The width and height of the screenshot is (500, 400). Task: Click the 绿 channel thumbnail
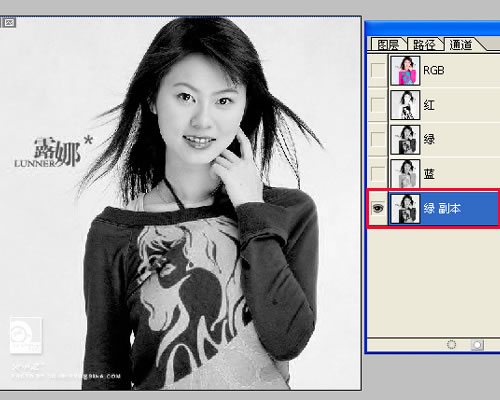coord(405,139)
